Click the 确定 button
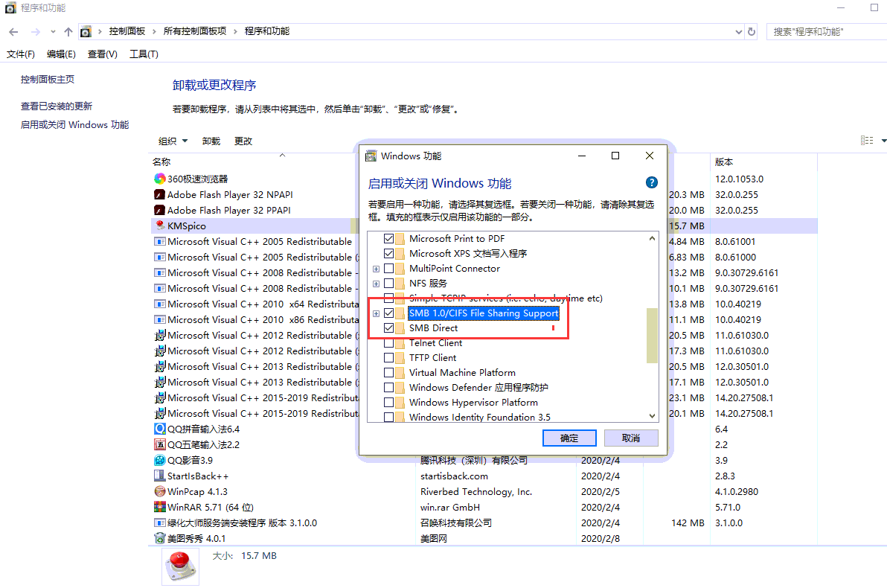The width and height of the screenshot is (887, 588). point(569,438)
